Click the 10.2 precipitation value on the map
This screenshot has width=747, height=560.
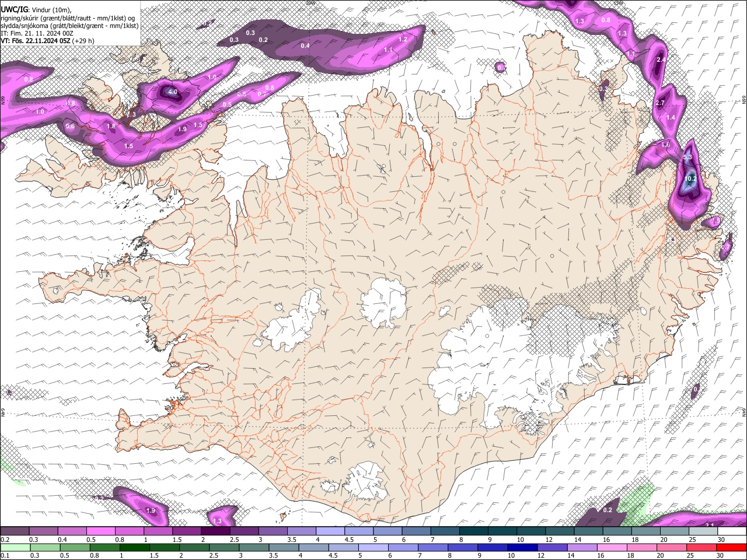pos(690,178)
